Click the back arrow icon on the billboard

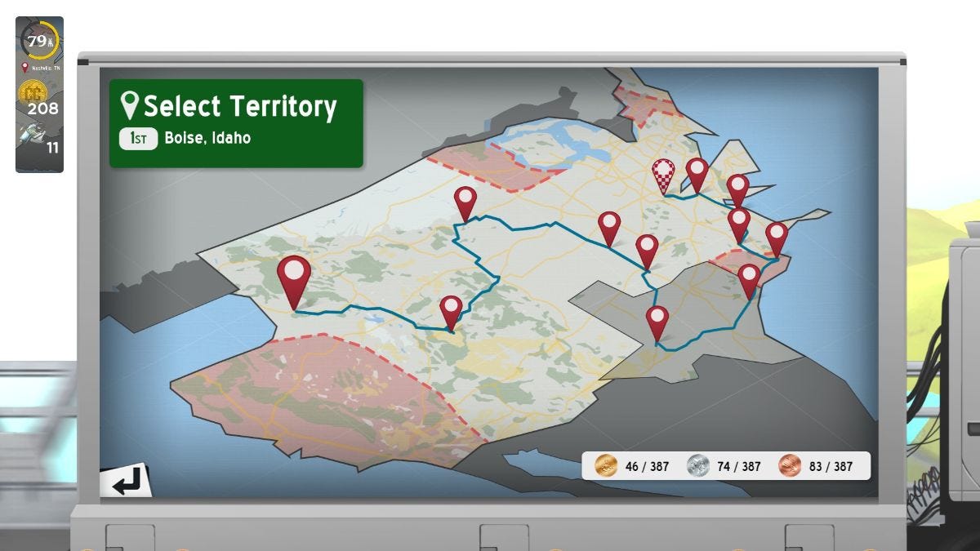tap(126, 481)
